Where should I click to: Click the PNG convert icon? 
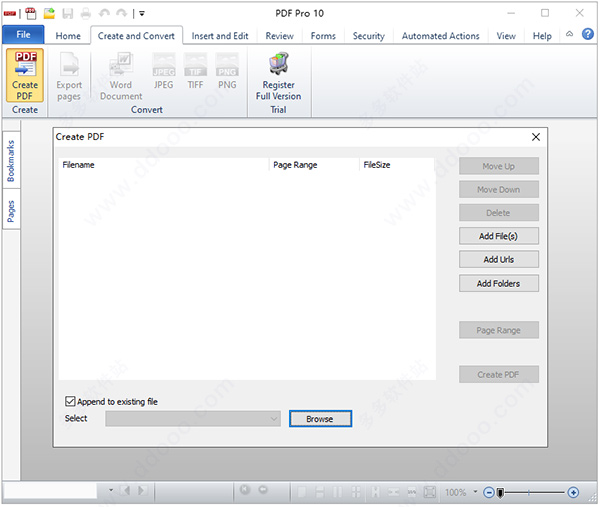pos(227,64)
